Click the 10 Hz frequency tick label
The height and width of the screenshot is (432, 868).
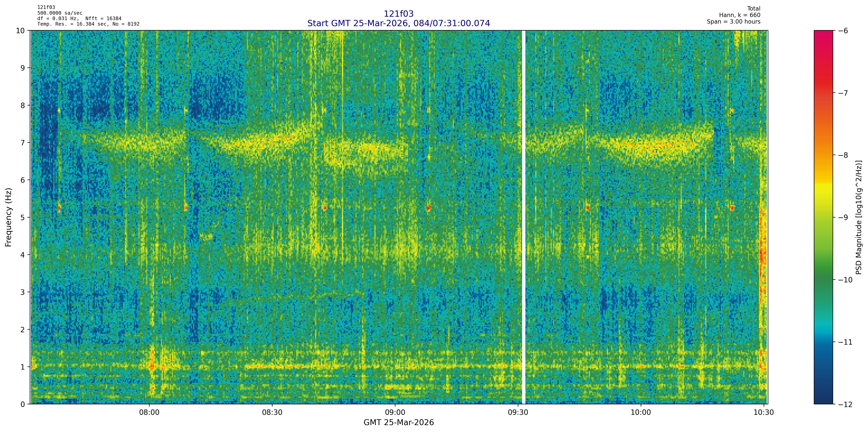(x=21, y=31)
